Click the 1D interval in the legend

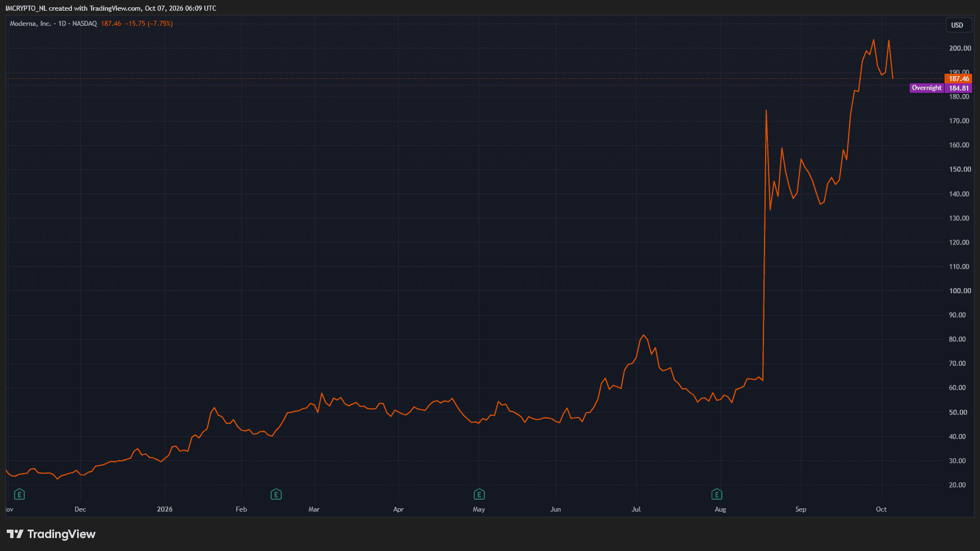click(x=62, y=24)
